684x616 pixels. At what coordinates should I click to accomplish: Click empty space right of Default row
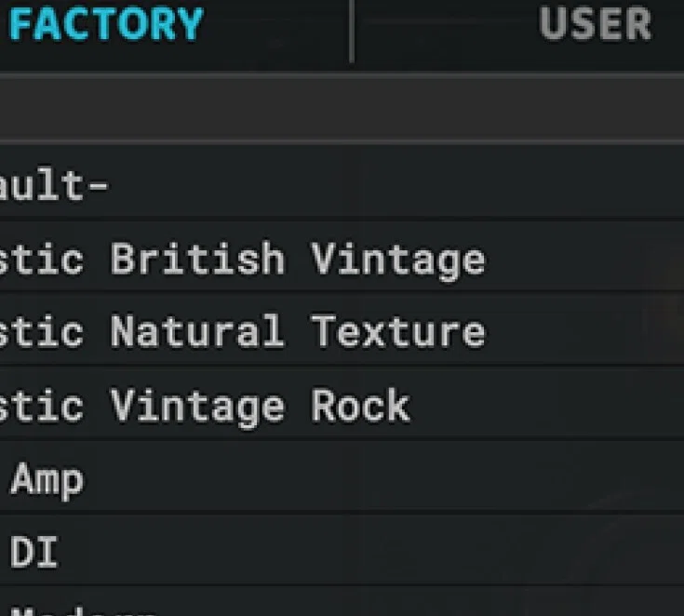coord(393,182)
